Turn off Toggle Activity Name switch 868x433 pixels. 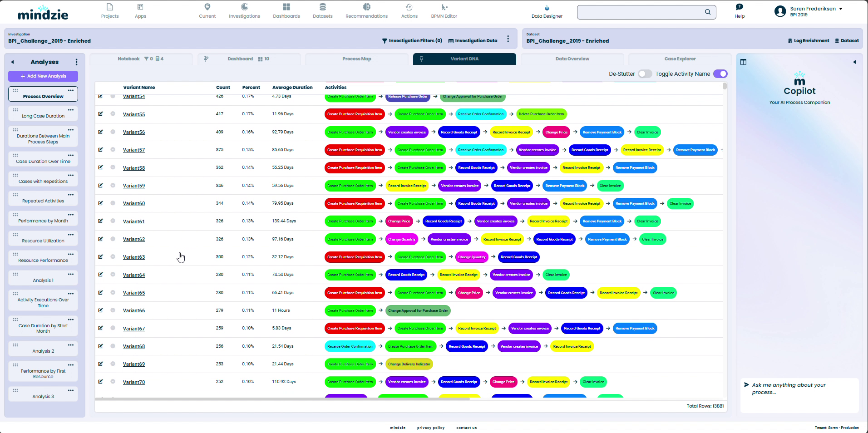click(x=720, y=74)
